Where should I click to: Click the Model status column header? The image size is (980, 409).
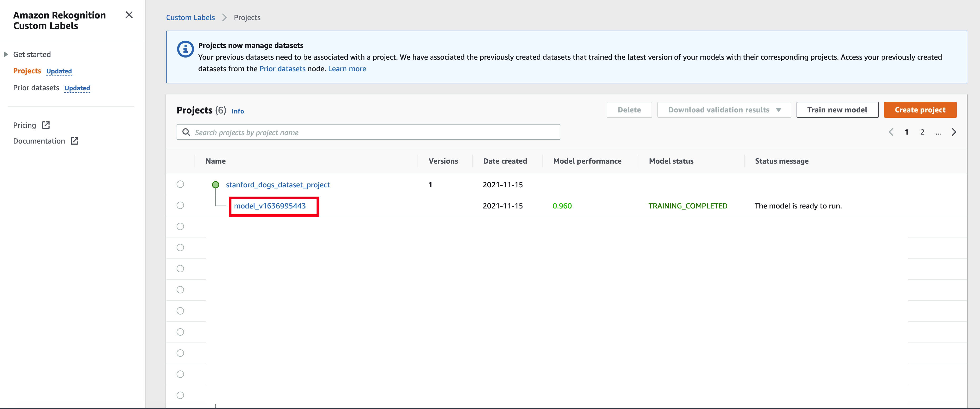pyautogui.click(x=671, y=161)
